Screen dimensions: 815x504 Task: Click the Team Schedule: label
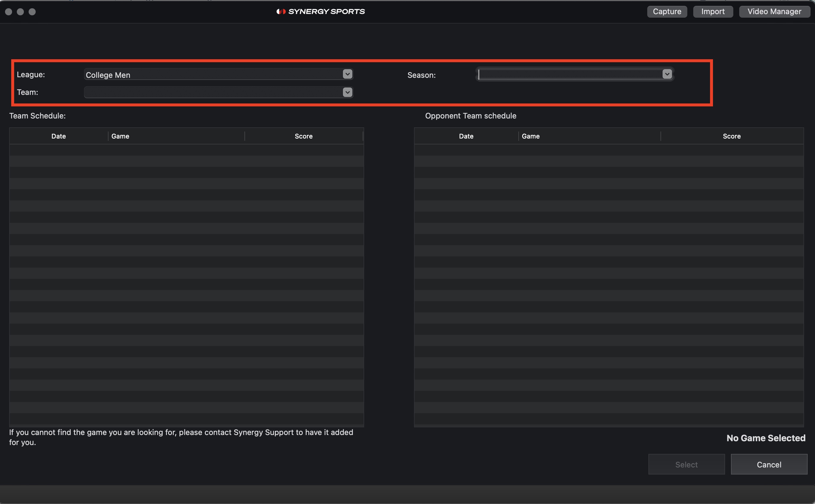click(x=37, y=116)
